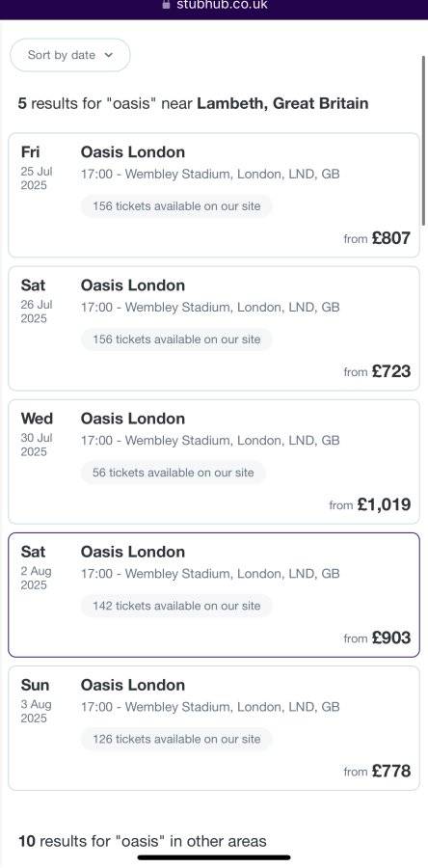Click the from £723 price

(x=377, y=371)
